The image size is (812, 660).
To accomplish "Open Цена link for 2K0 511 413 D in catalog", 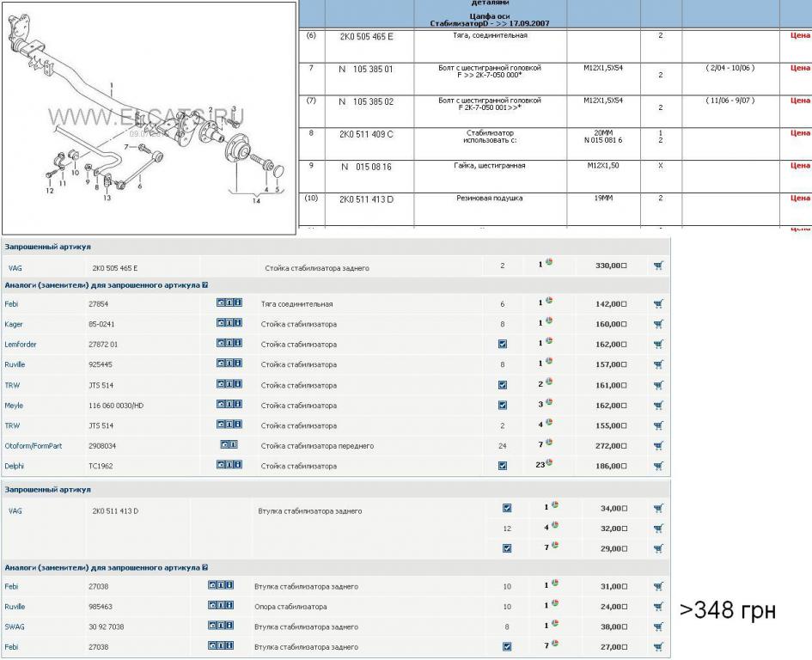I will click(800, 198).
